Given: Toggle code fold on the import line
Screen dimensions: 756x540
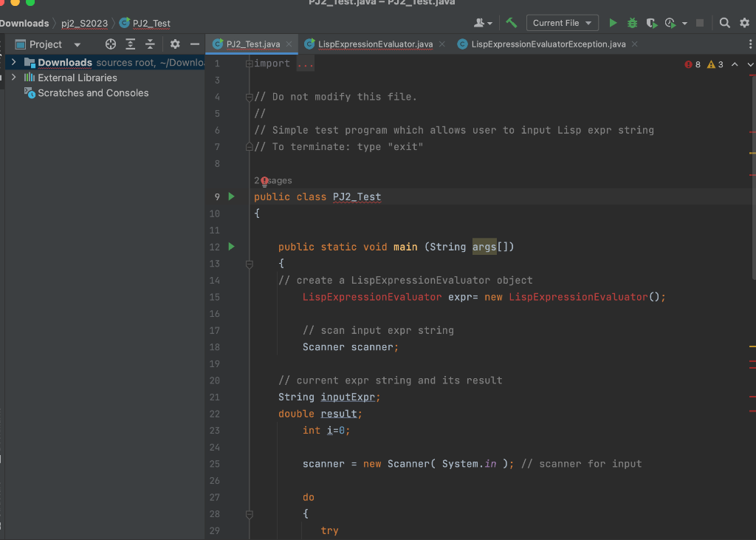Looking at the screenshot, I should [250, 64].
